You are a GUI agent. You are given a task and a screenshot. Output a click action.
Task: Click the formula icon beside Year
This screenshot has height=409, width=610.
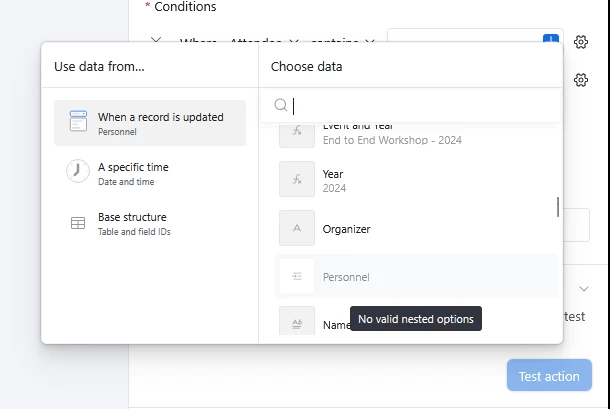(x=297, y=179)
